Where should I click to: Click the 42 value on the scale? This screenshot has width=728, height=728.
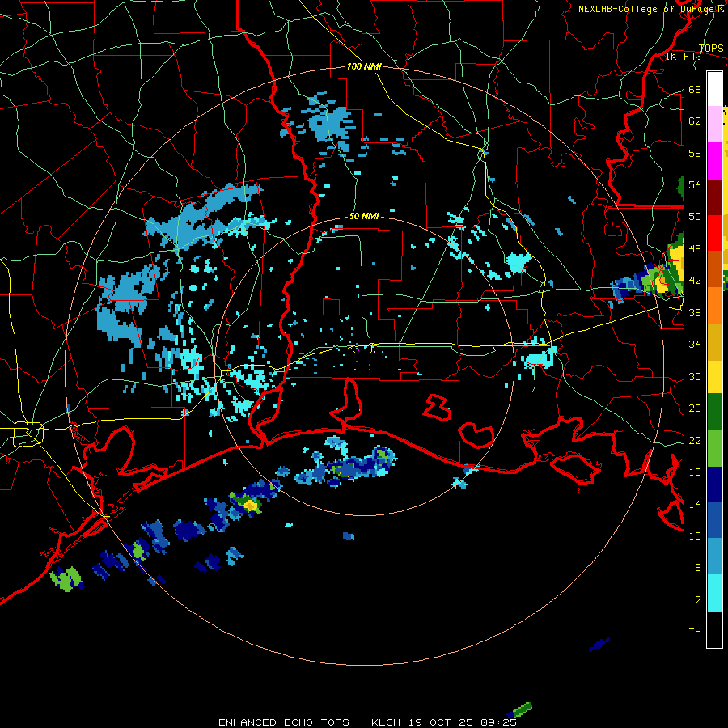tap(695, 281)
